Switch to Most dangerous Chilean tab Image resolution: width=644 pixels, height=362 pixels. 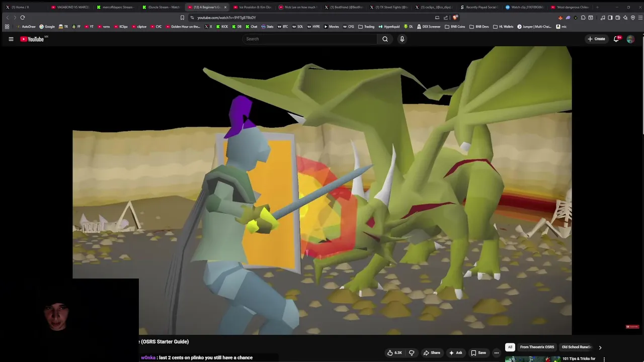tap(571, 7)
